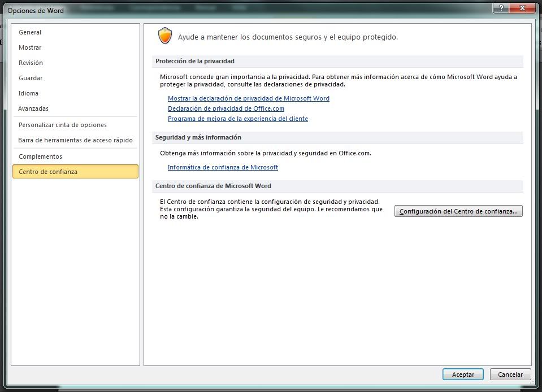This screenshot has height=392, width=542.
Task: Click the Centro de confianza de Microsoft Word heading
Action: [x=213, y=186]
